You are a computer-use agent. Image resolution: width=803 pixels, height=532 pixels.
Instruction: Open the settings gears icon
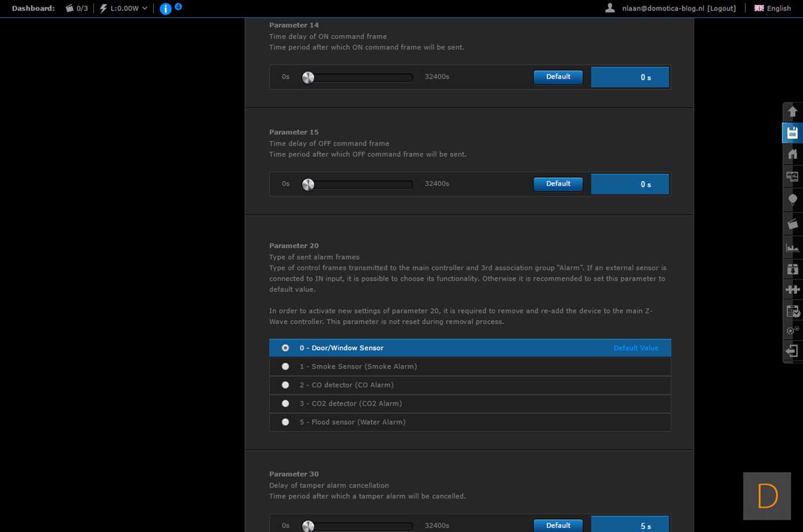[792, 331]
